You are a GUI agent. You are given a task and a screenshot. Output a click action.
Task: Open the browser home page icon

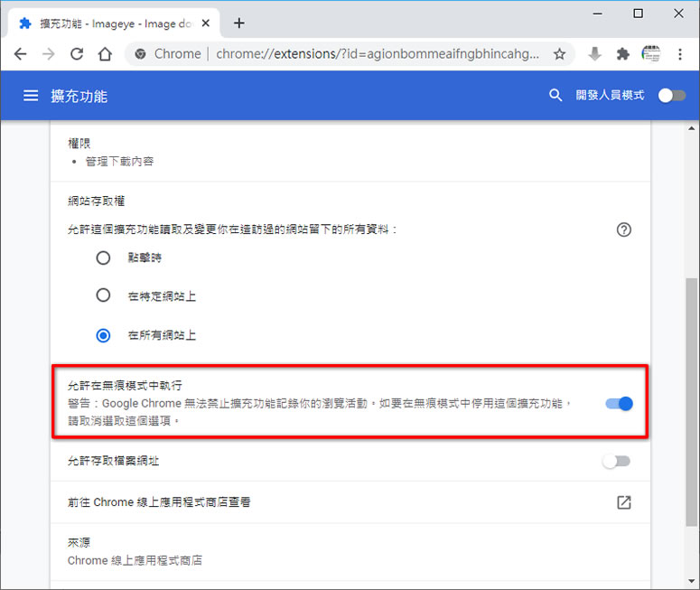coord(105,54)
